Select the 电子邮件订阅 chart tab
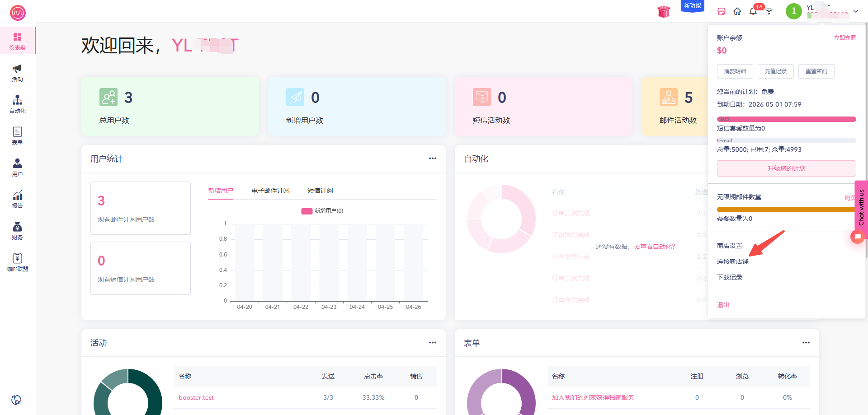 [x=270, y=191]
